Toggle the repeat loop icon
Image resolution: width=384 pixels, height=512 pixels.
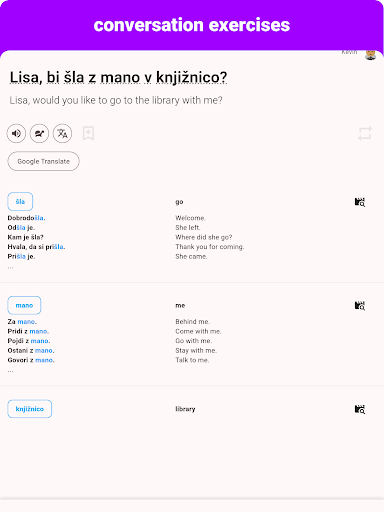[x=365, y=133]
